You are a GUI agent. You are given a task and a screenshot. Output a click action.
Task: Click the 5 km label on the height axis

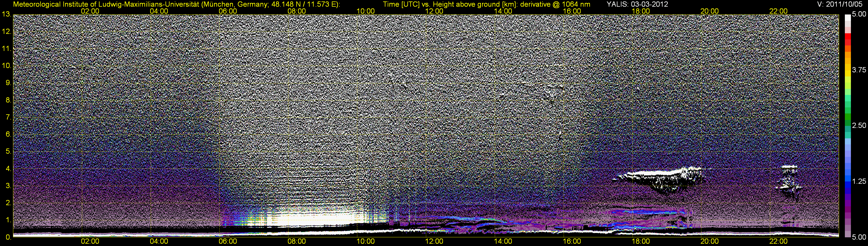click(8, 152)
